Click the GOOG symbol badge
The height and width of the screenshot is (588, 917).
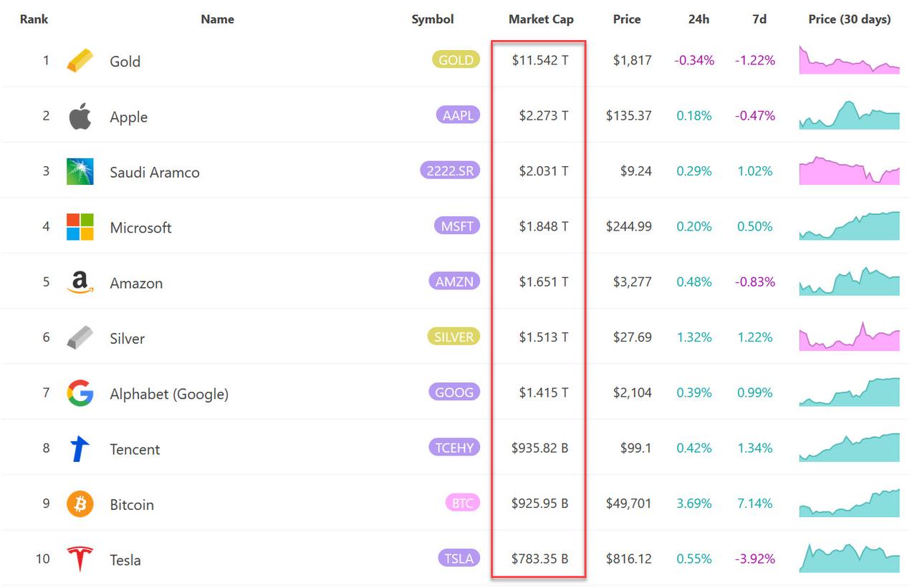(454, 392)
